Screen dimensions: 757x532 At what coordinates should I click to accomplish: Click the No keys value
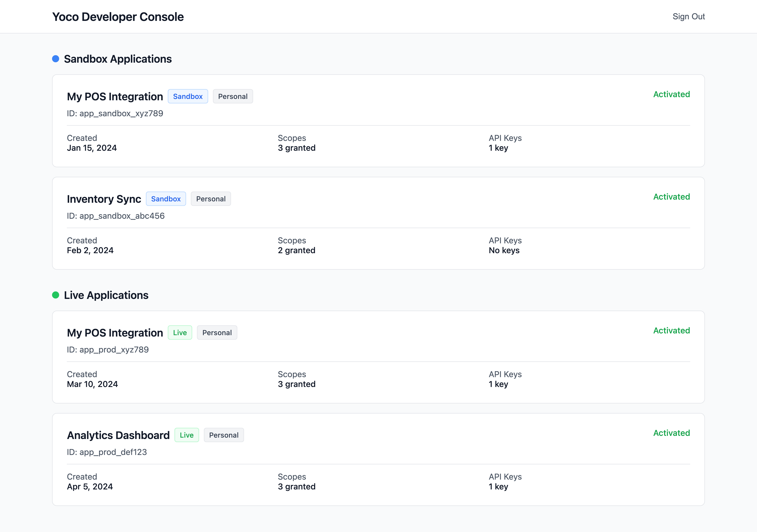pyautogui.click(x=504, y=250)
